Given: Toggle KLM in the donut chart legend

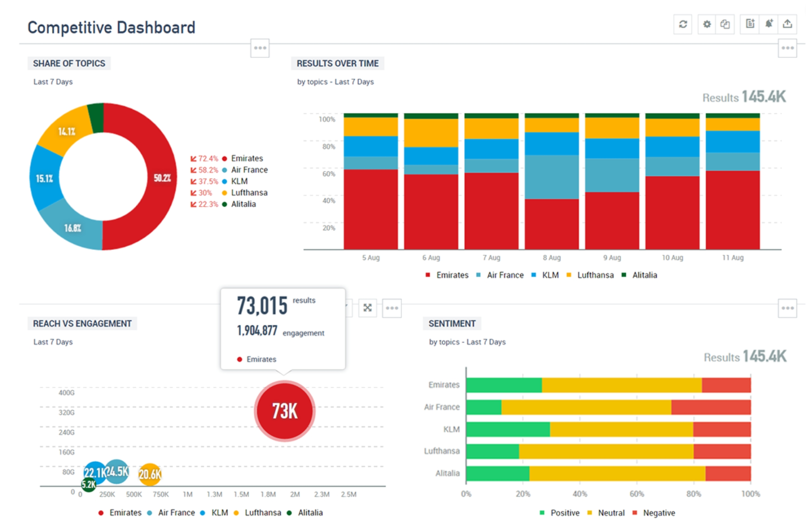Looking at the screenshot, I should point(235,181).
